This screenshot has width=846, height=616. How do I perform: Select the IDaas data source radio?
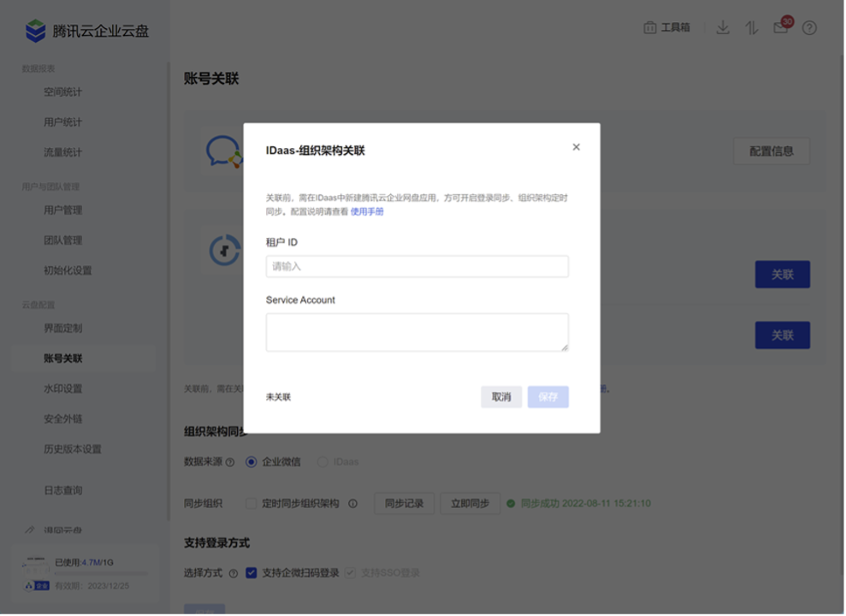[322, 463]
